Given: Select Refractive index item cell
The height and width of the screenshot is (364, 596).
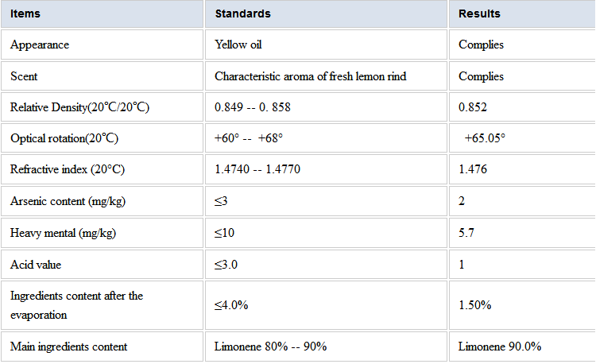Looking at the screenshot, I should [x=102, y=169].
